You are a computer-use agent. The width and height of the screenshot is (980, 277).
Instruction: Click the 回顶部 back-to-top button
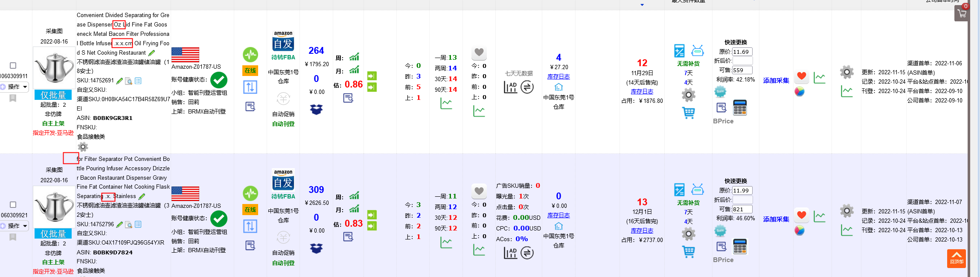(957, 258)
